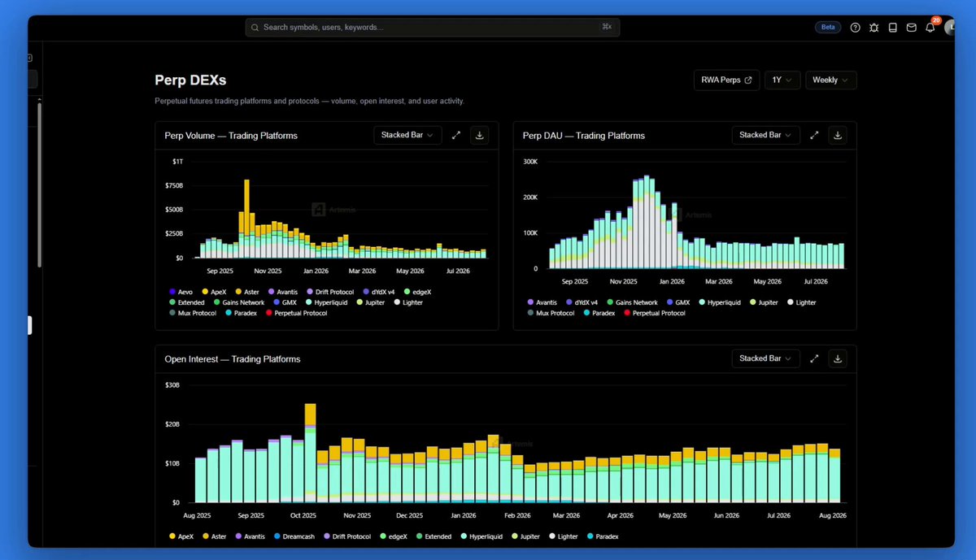The width and height of the screenshot is (976, 560).
Task: Open the 1Y time range dropdown
Action: pos(782,80)
